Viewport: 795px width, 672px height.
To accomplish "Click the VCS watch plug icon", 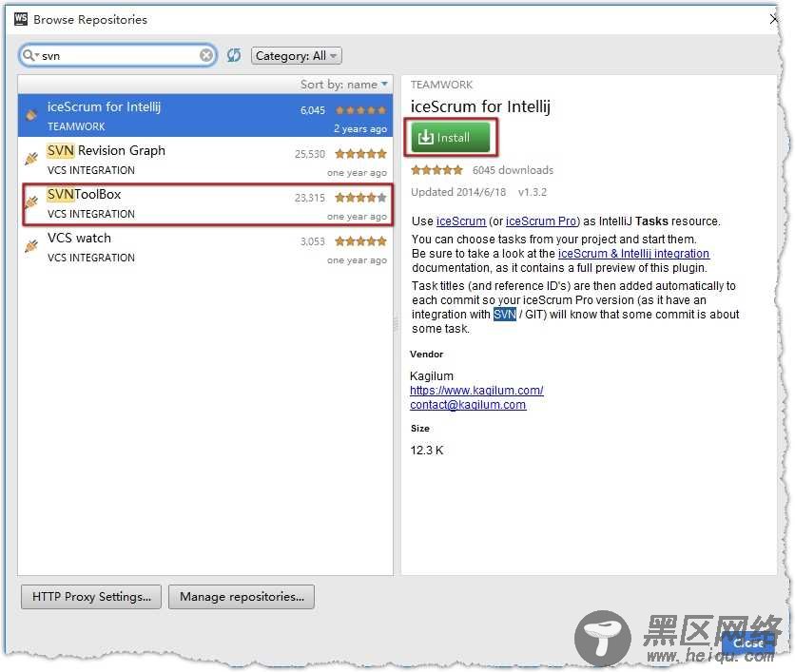I will click(31, 246).
